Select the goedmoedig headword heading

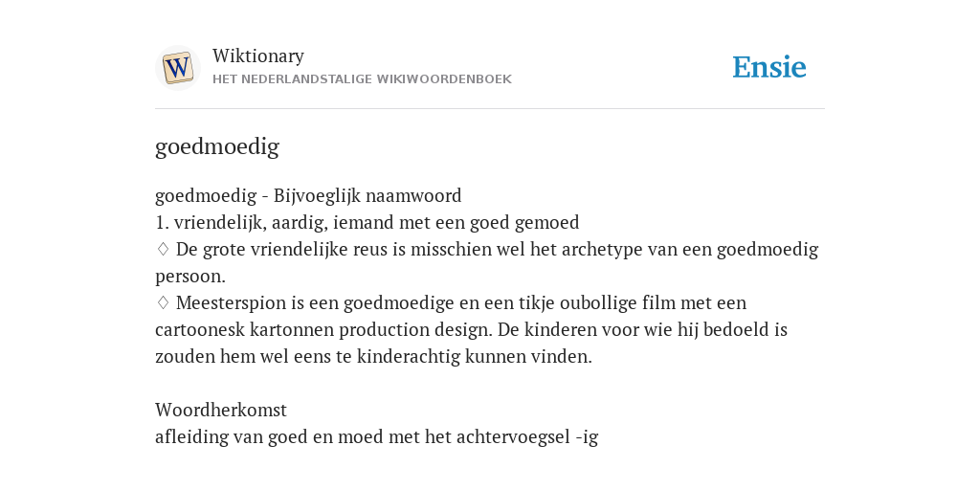point(217,146)
